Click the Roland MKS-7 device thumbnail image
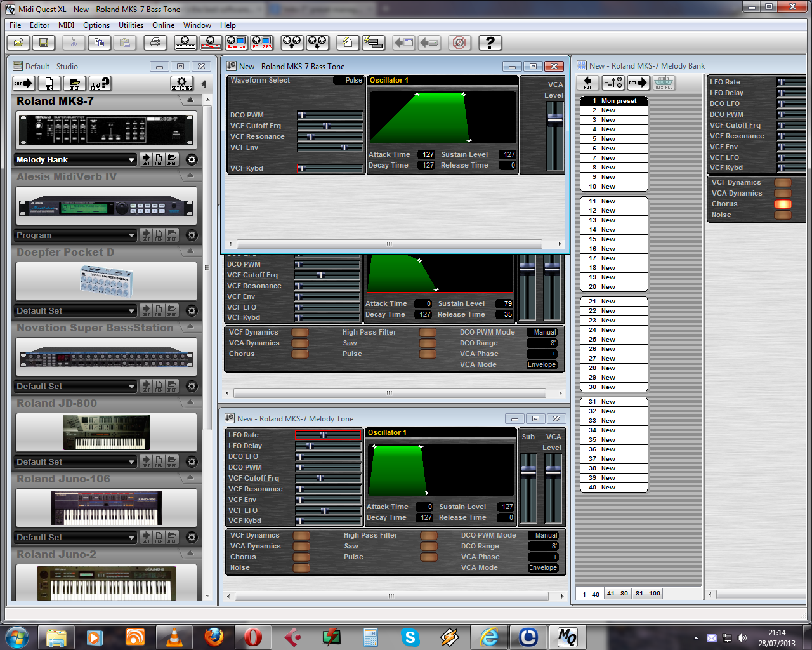The height and width of the screenshot is (650, 812). pyautogui.click(x=107, y=130)
